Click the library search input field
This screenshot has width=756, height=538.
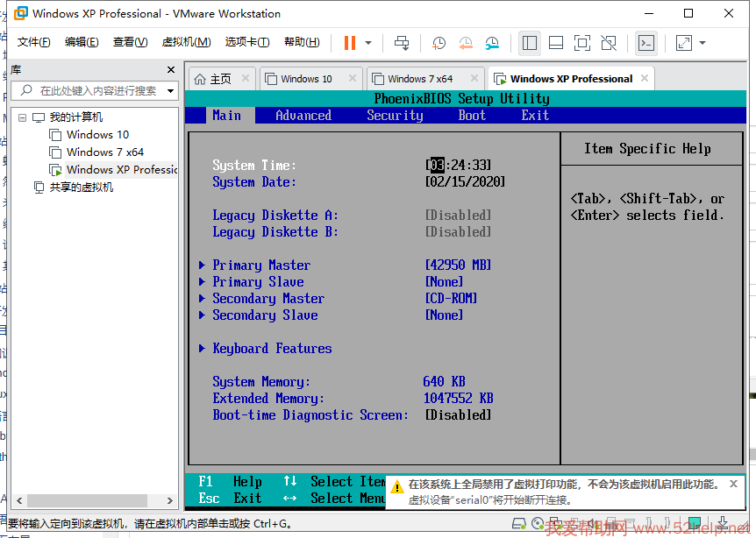(96, 90)
